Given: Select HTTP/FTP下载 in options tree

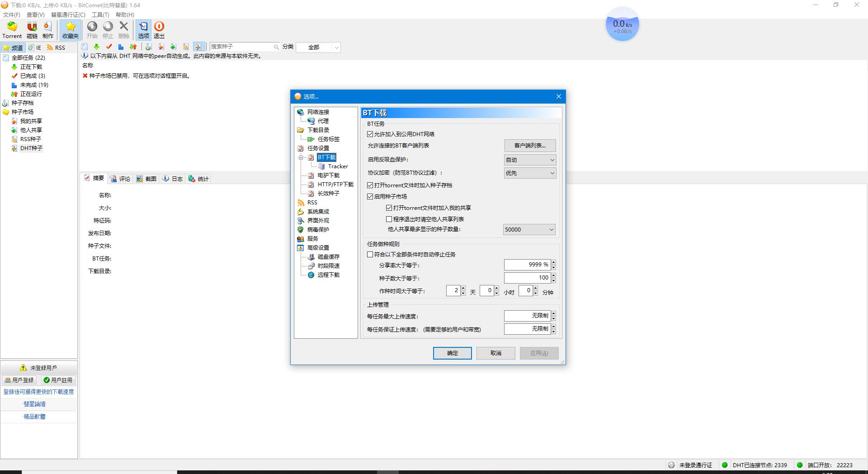Looking at the screenshot, I should click(335, 184).
